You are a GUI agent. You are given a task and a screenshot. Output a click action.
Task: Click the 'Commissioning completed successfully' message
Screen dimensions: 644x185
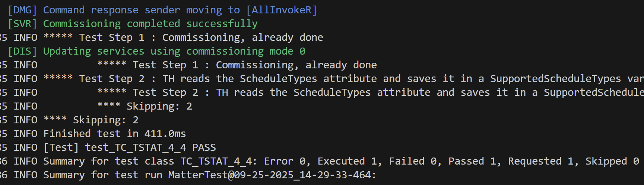coord(150,24)
